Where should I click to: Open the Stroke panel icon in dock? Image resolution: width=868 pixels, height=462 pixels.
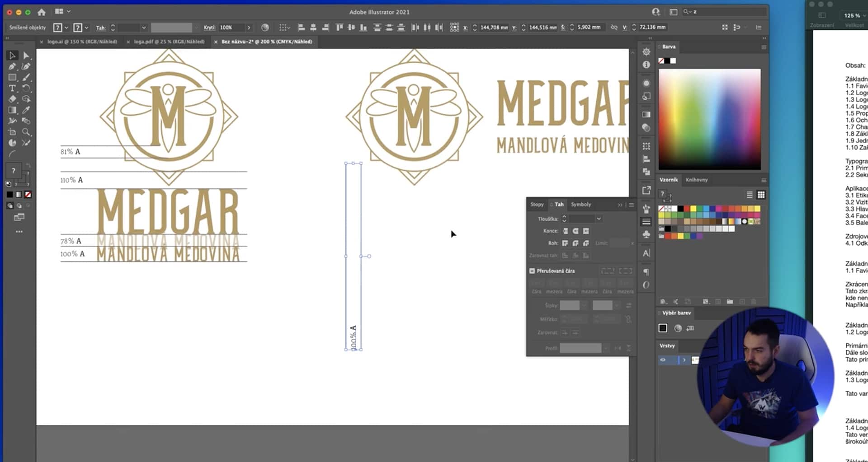(x=646, y=222)
